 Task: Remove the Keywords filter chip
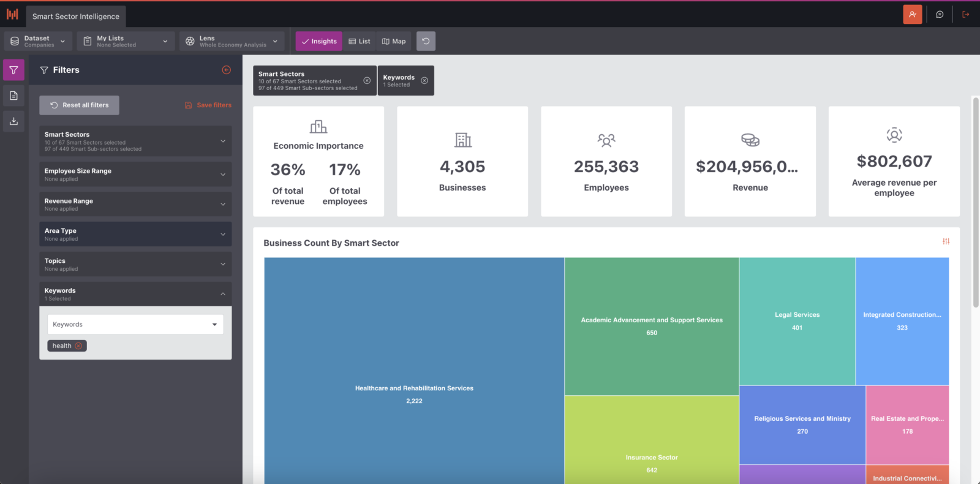point(424,80)
